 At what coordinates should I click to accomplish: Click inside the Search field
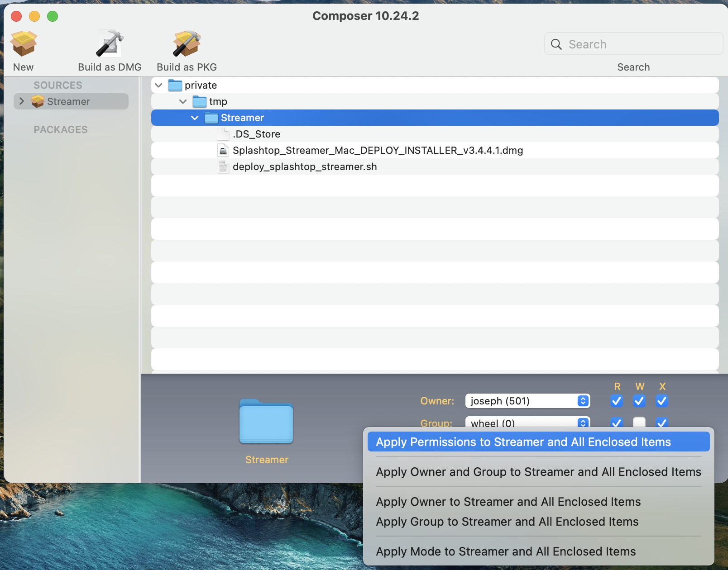[634, 44]
